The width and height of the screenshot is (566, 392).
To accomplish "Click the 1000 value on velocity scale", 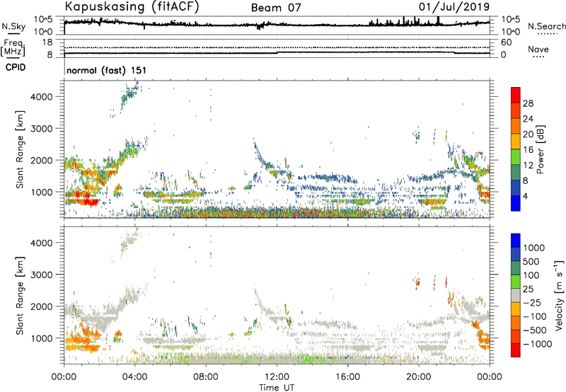I will point(534,248).
